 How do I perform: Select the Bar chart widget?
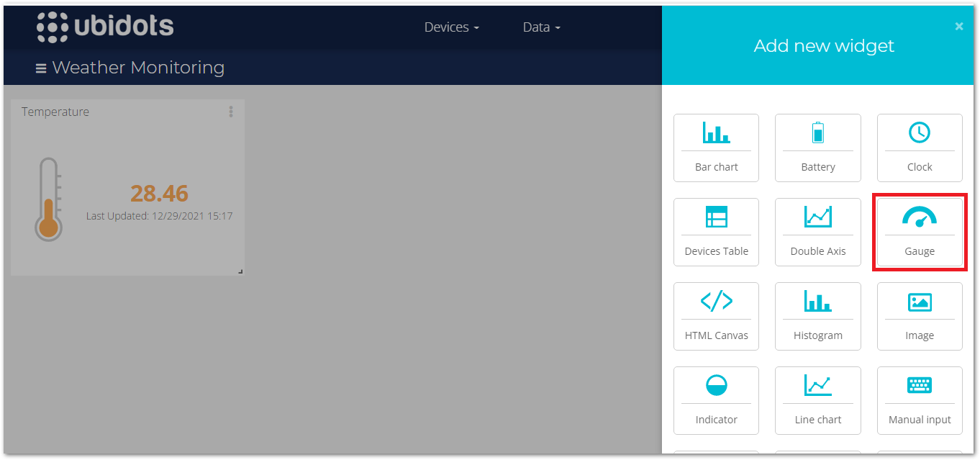click(716, 148)
